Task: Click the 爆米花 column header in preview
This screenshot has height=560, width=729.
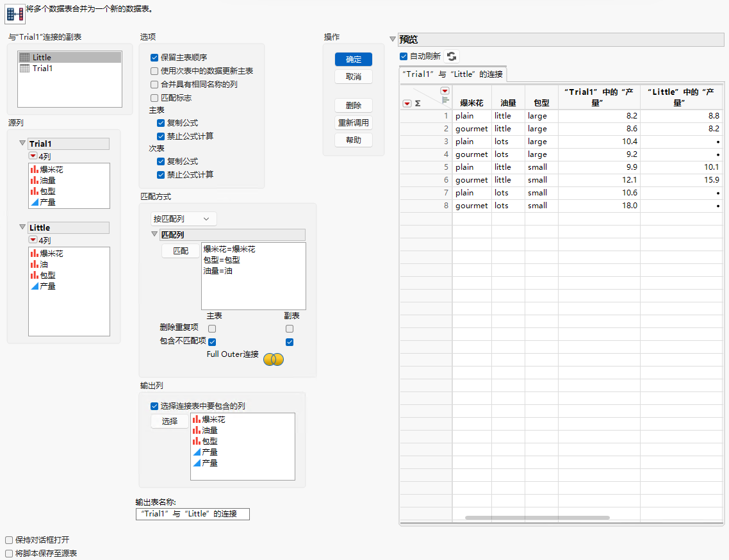Action: pos(471,103)
